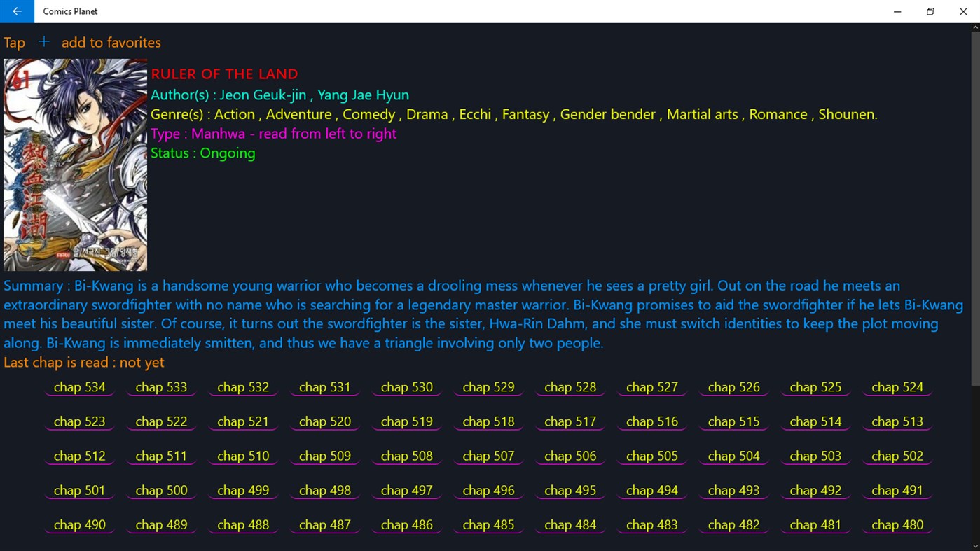Open chap 485

coord(488,524)
